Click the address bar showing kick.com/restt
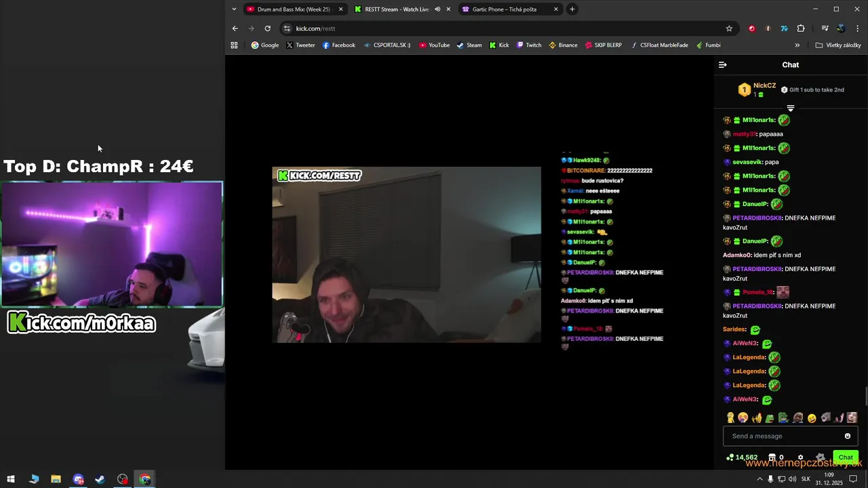This screenshot has height=488, width=868. 509,28
